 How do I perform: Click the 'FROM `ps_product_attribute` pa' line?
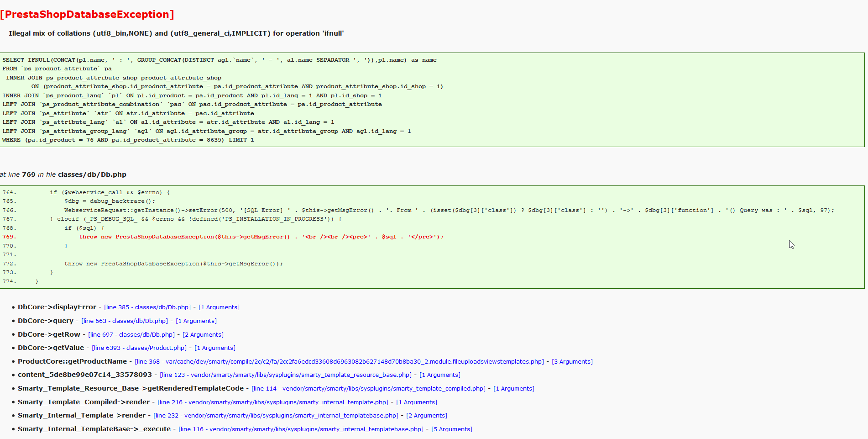coord(57,69)
